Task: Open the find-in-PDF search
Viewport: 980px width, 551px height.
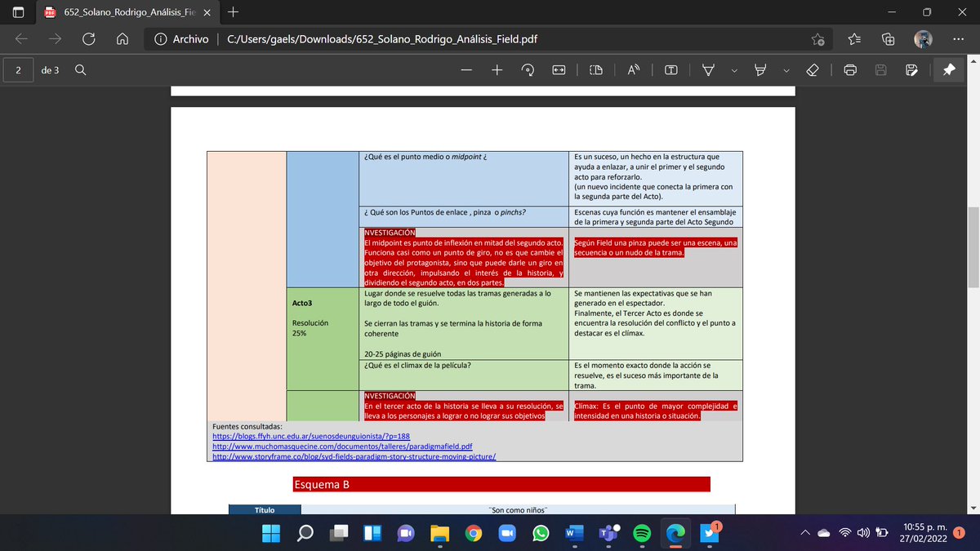Action: (80, 70)
